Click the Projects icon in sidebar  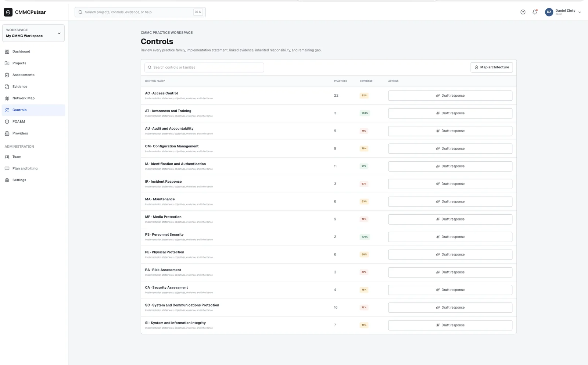point(7,63)
